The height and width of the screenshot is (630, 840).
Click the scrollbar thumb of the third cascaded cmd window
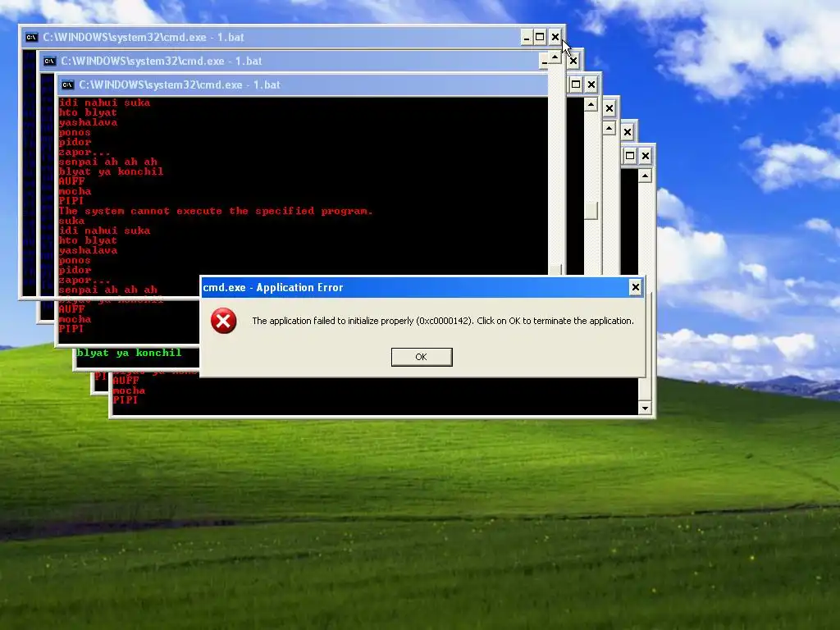point(591,210)
